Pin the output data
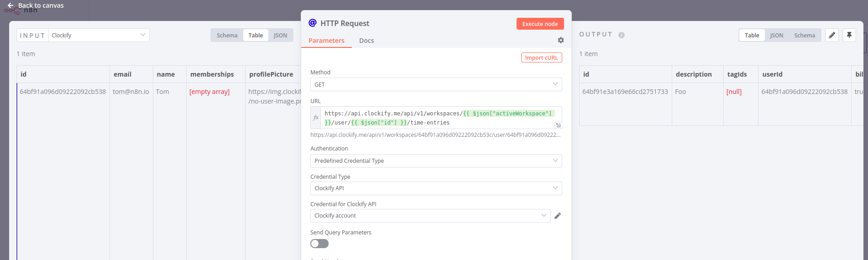The height and width of the screenshot is (260, 868). 849,35
